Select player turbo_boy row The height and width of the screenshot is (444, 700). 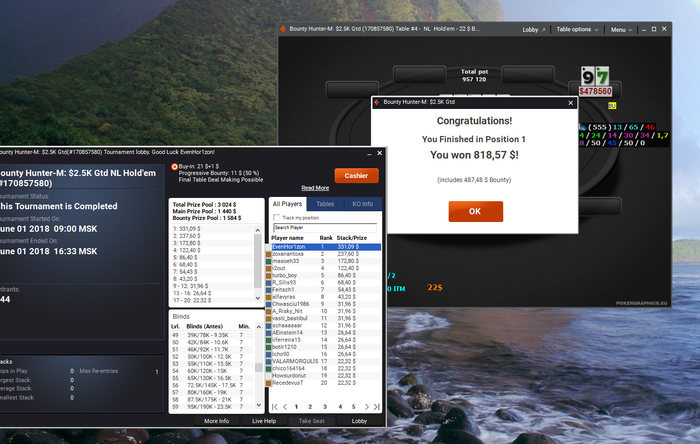[324, 275]
